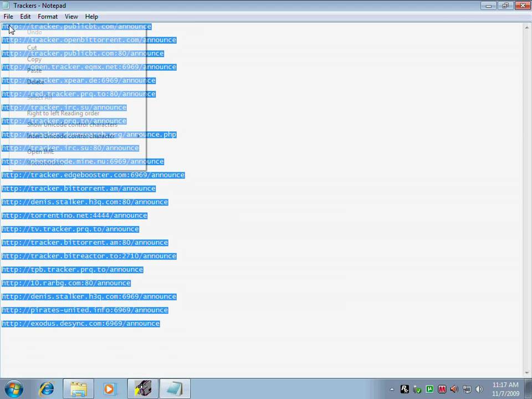Click the line tpb.tracker.prq.to/announce
532x399 pixels.
[72, 270]
